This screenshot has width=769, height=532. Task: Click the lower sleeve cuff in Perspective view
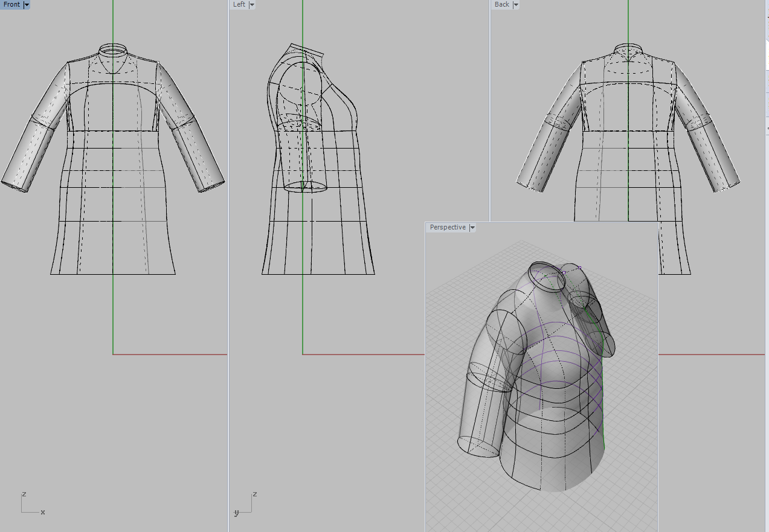point(477,446)
